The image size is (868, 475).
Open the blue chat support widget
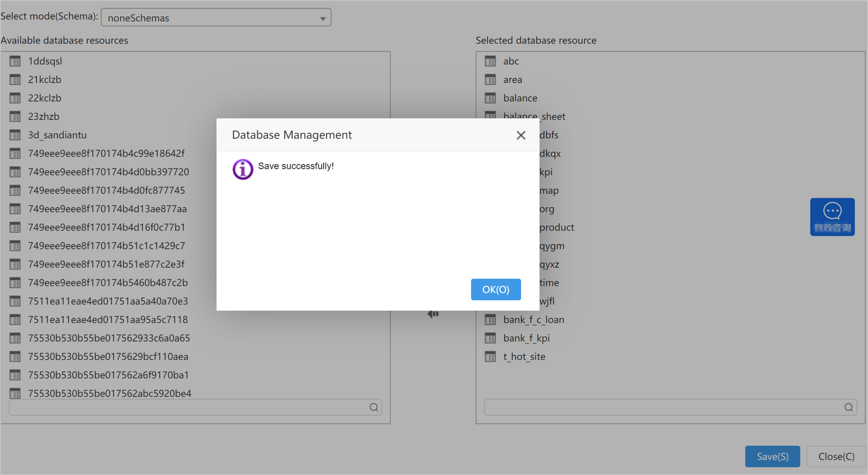click(x=832, y=217)
